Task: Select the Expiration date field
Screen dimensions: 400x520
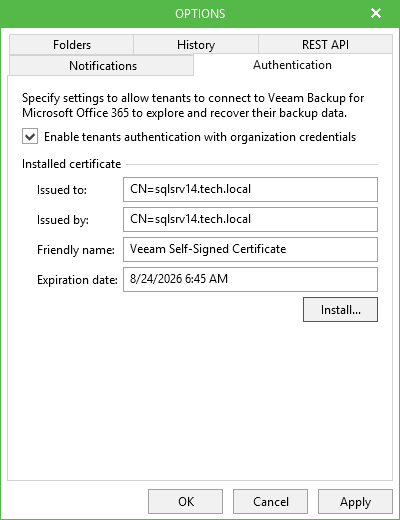Action: tap(250, 279)
